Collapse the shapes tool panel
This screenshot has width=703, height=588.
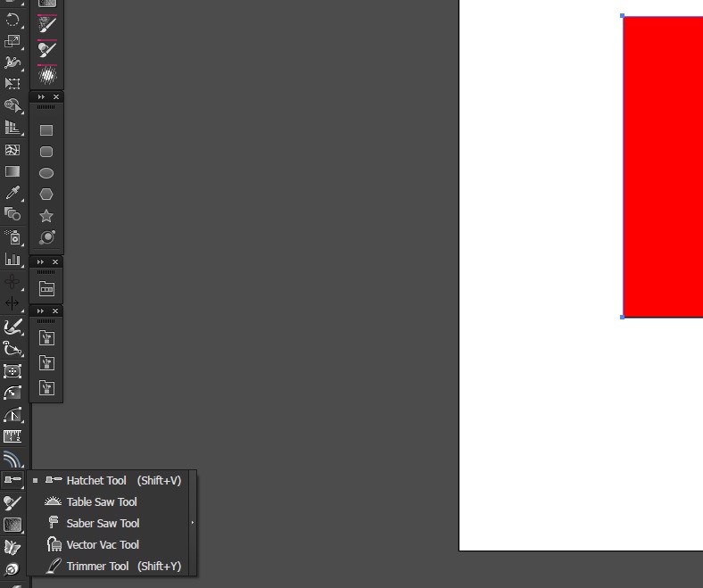[x=41, y=97]
